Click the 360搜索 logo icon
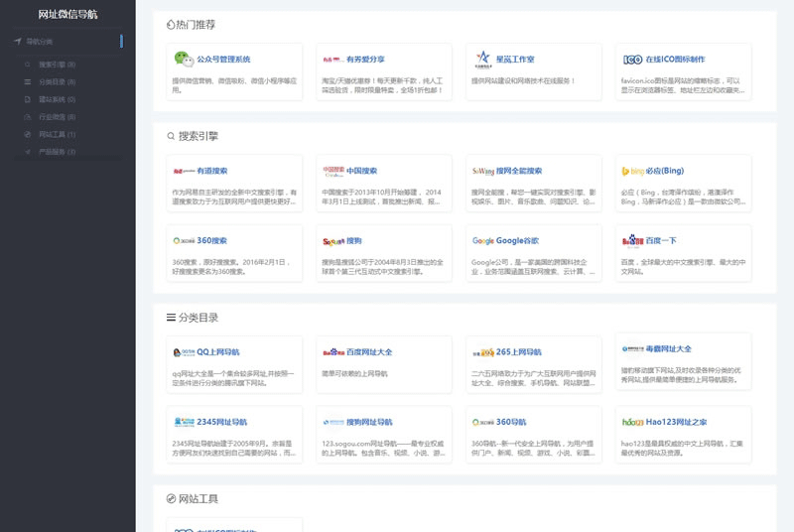This screenshot has width=794, height=532. (x=184, y=241)
